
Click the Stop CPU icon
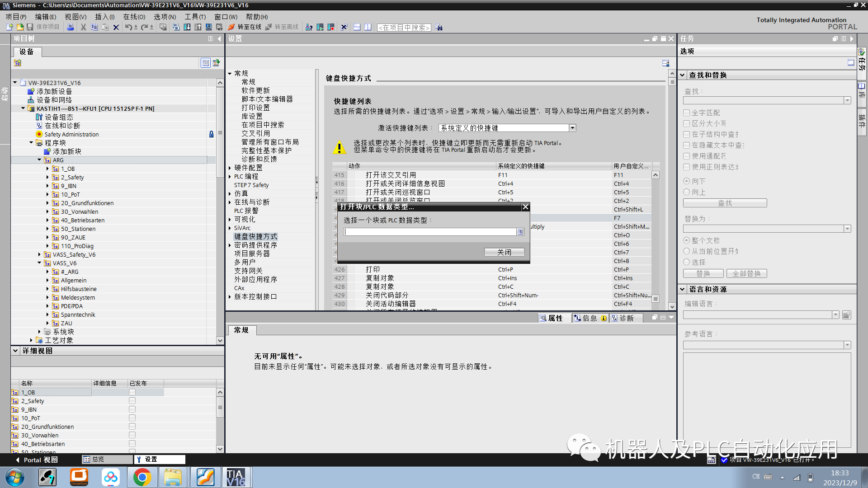[x=331, y=27]
